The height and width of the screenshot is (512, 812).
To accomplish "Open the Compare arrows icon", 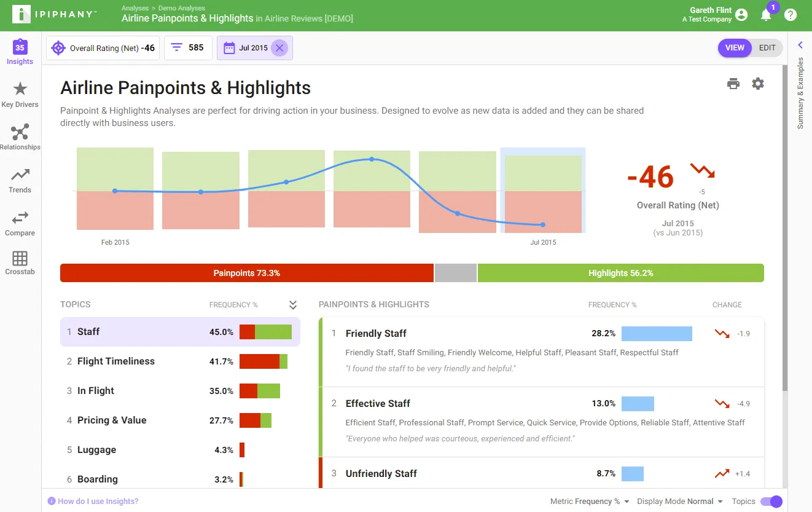I will 20,218.
